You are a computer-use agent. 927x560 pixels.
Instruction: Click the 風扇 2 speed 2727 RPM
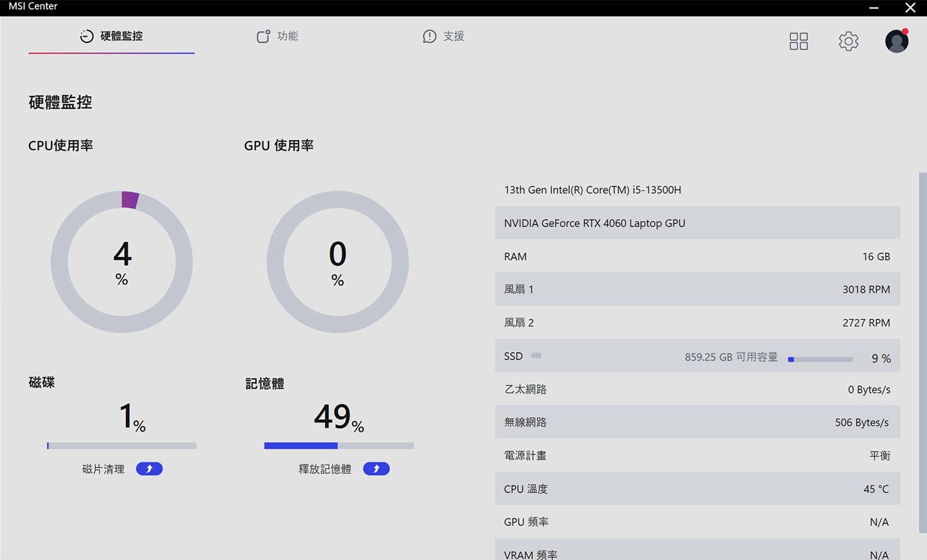point(866,322)
